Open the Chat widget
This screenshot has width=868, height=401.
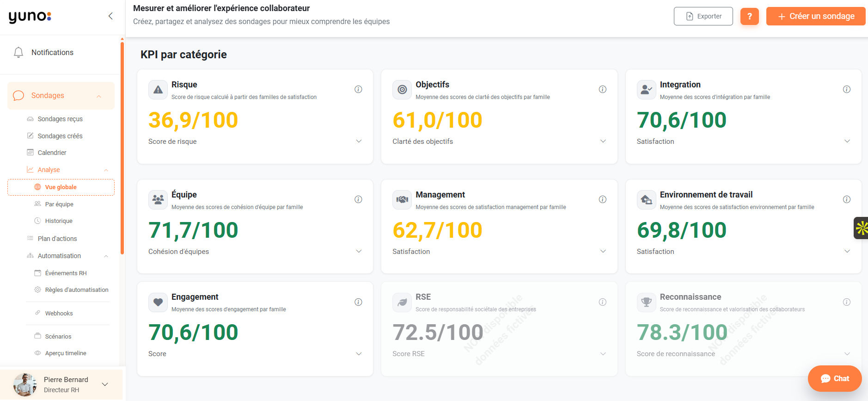coord(835,379)
